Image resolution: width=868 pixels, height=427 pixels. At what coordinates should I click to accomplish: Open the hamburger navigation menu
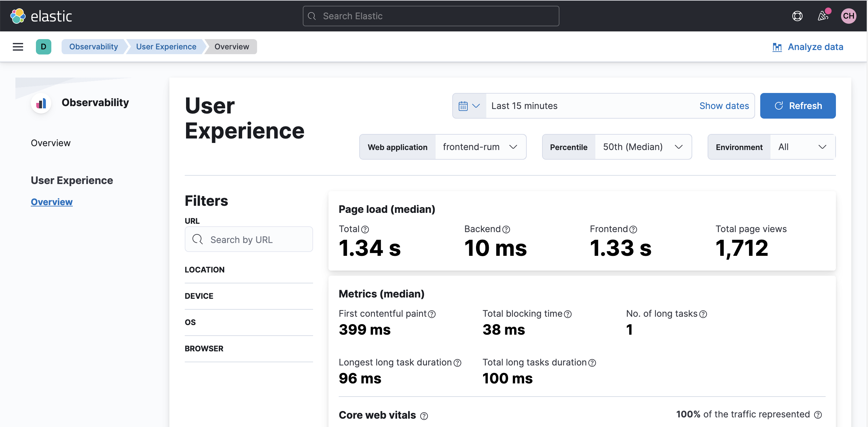click(18, 47)
